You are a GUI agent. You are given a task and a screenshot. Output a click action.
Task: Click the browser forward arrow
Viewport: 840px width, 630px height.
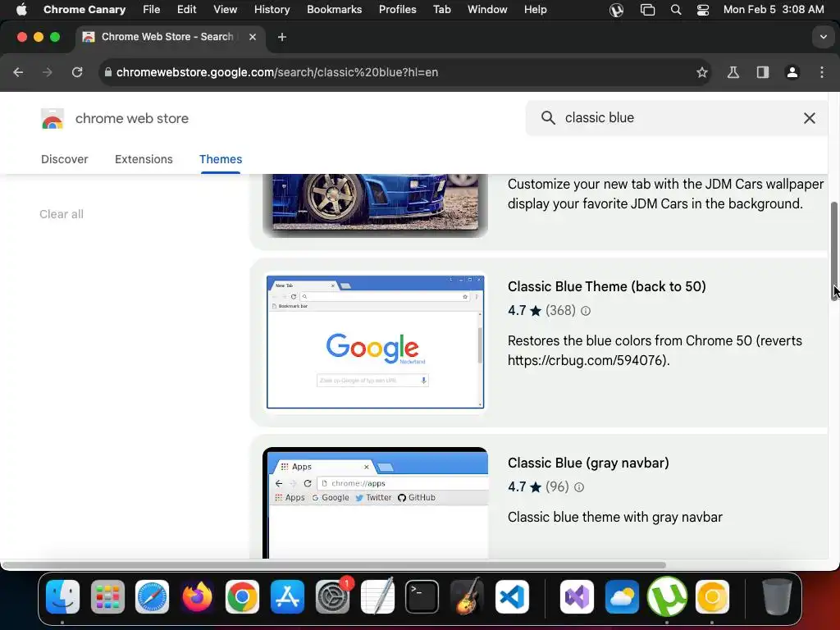(48, 72)
